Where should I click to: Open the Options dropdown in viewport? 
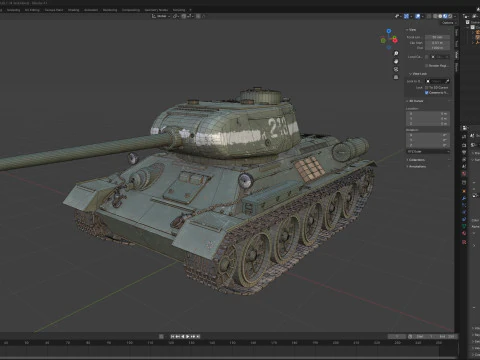[449, 23]
